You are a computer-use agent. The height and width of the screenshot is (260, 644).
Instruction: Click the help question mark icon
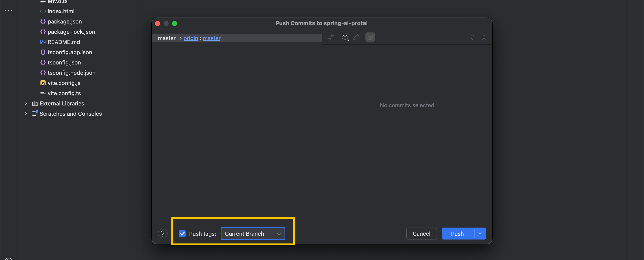162,234
